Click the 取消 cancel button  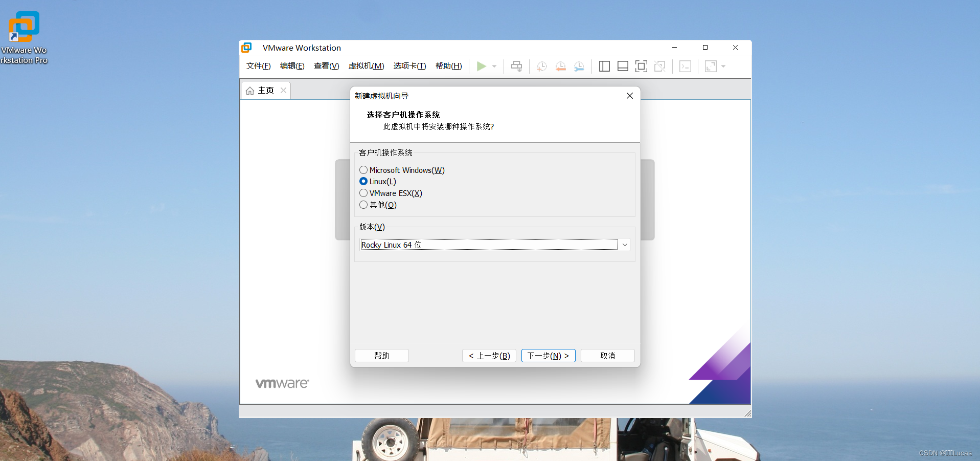pyautogui.click(x=608, y=356)
